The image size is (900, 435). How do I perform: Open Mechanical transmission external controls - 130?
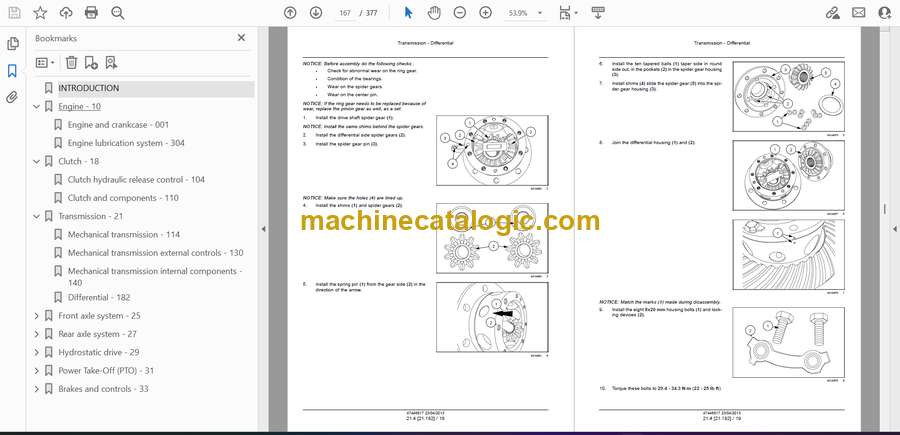[x=155, y=253]
